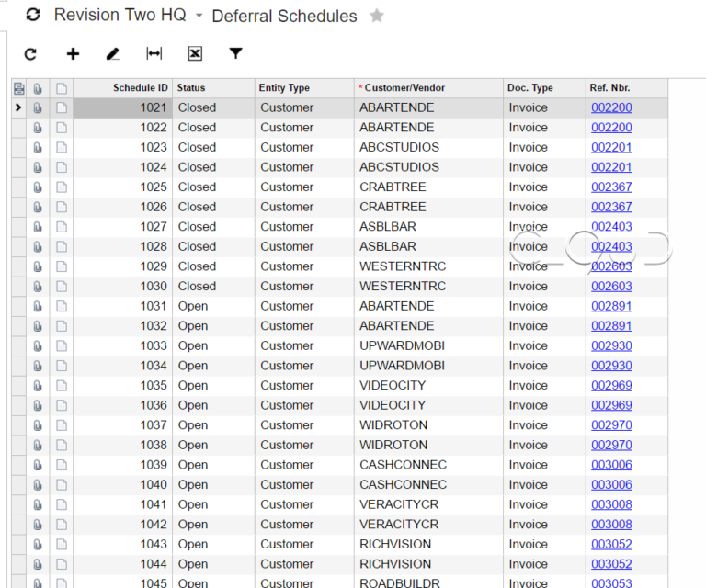Viewport: 706px width, 588px height.
Task: Open invoice link 003052 for schedule 1043
Action: (x=611, y=545)
